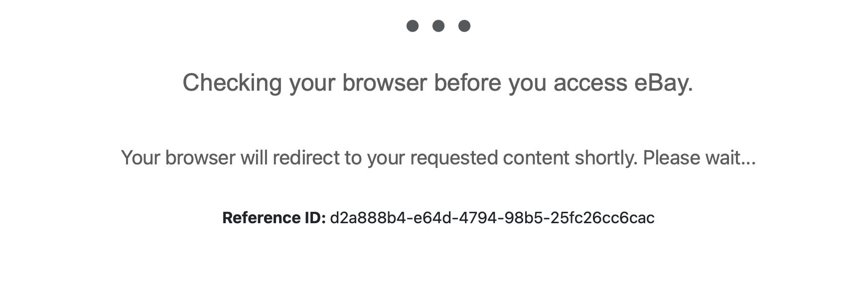
Task: Click the word "Checking" in the heading
Action: (x=232, y=83)
